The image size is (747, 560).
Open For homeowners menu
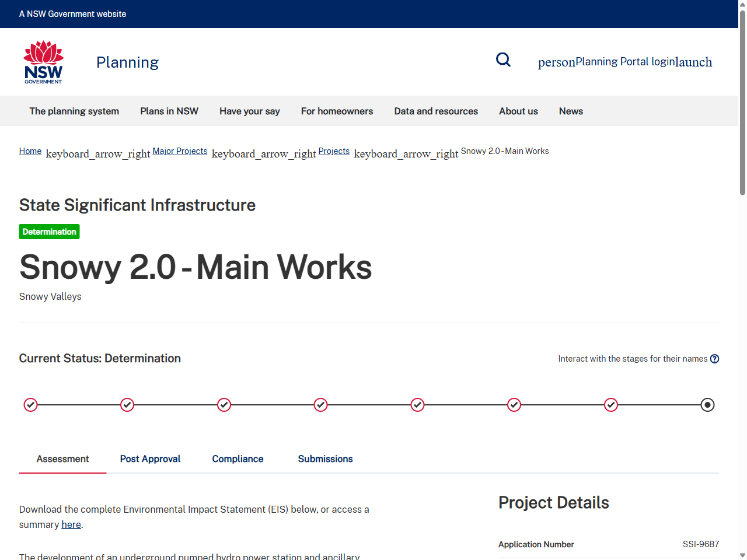tap(337, 111)
